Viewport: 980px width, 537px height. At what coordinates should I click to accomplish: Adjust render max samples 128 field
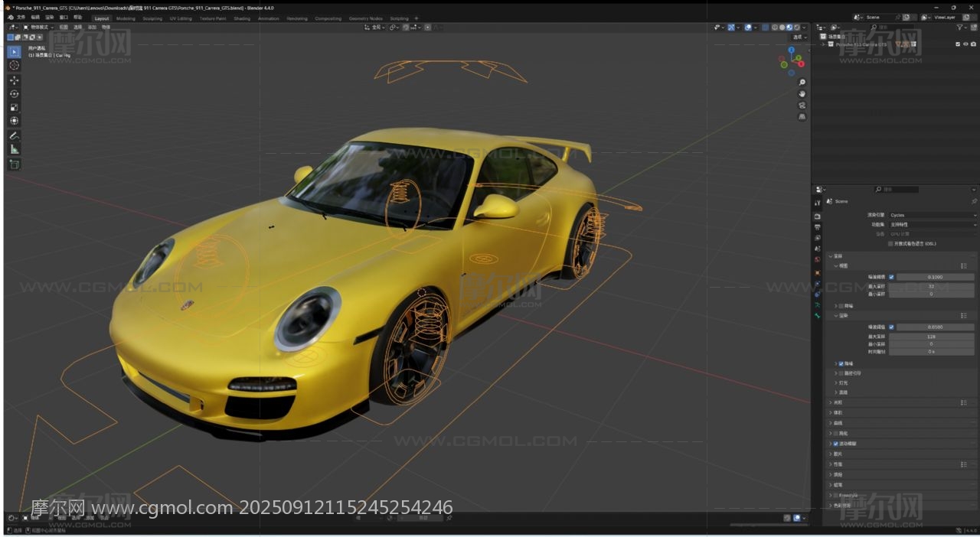pos(930,336)
